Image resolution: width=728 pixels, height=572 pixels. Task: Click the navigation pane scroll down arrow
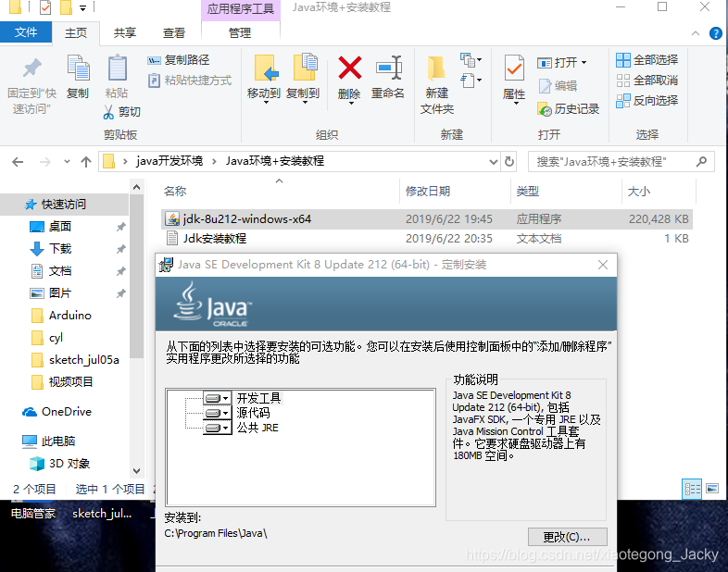pyautogui.click(x=136, y=471)
